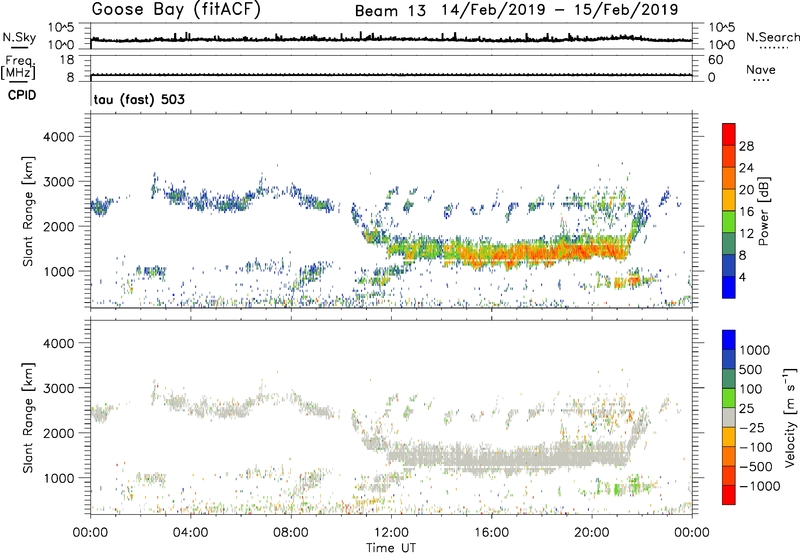Click the 'Goose Bay (fitACF)' title text
The image size is (800, 554).
176,10
